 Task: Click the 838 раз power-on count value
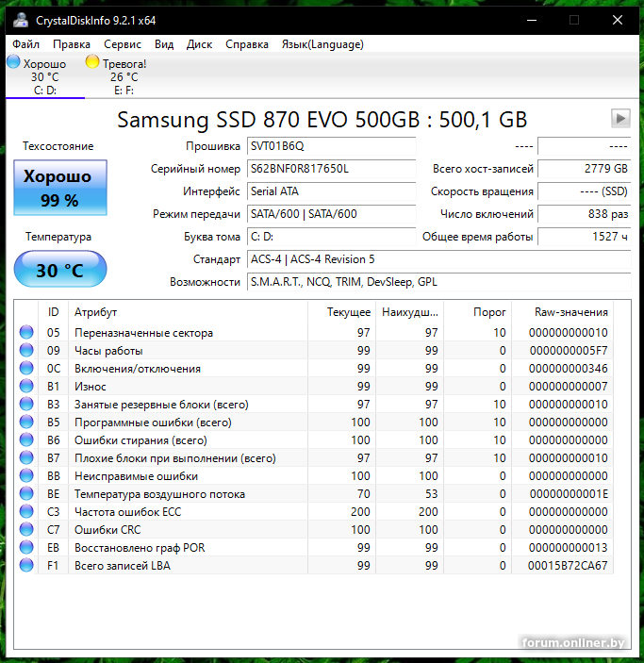[584, 214]
